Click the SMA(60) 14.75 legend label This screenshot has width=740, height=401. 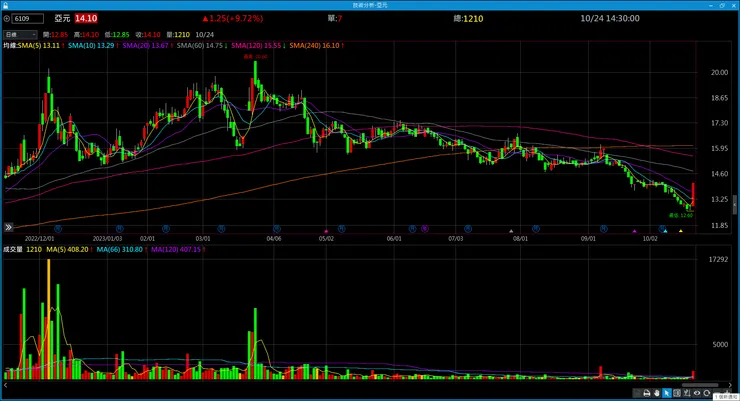[200, 45]
